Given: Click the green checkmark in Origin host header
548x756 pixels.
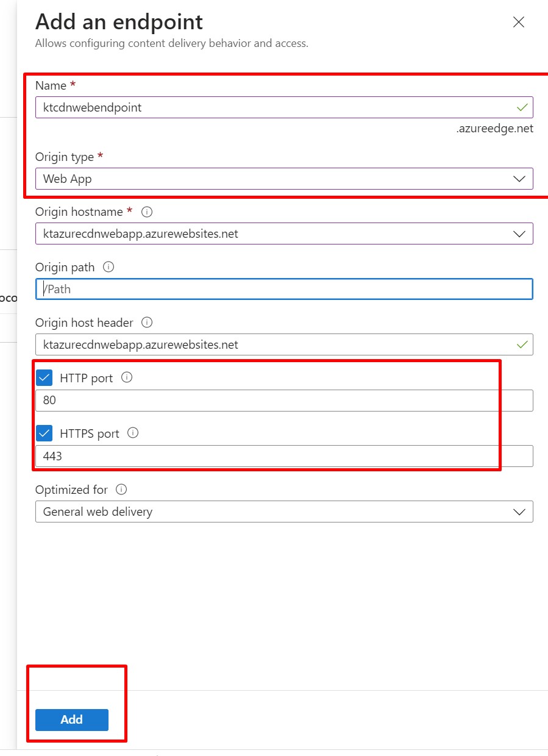Looking at the screenshot, I should (522, 344).
